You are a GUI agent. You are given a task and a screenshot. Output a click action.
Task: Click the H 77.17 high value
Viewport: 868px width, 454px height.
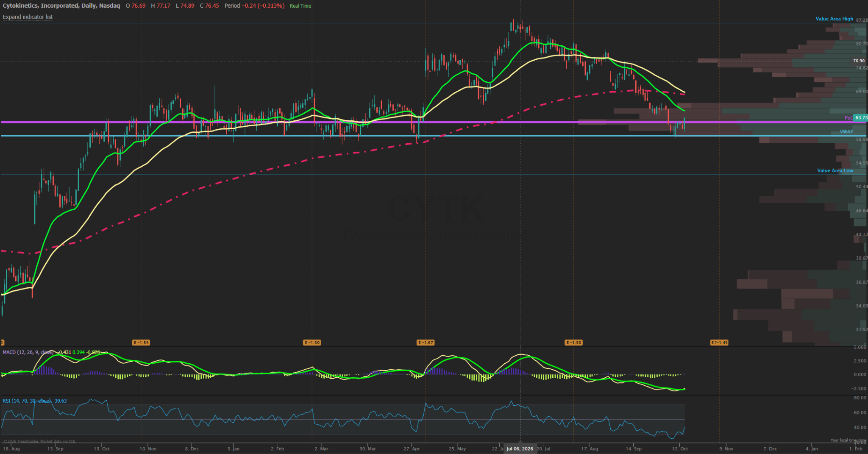coord(161,6)
